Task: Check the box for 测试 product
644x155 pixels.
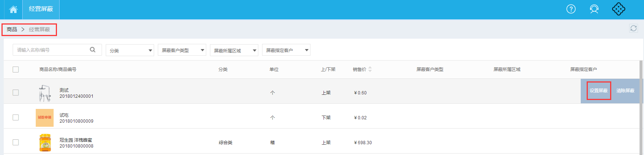Action: point(16,93)
